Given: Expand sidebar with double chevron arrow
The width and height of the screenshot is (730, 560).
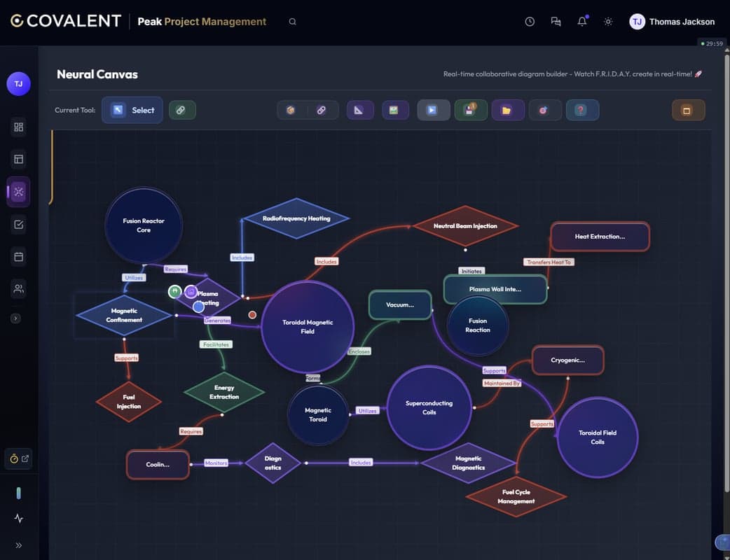Looking at the screenshot, I should 19,545.
